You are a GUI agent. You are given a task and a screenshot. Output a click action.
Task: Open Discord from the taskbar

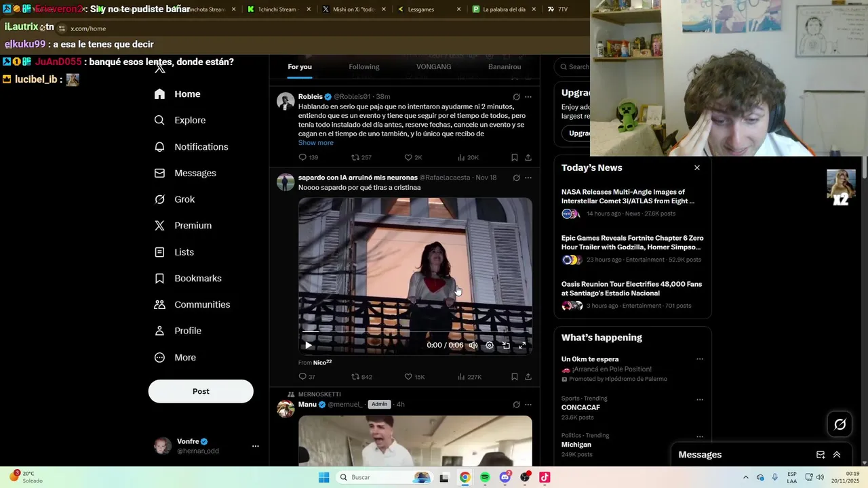(505, 477)
